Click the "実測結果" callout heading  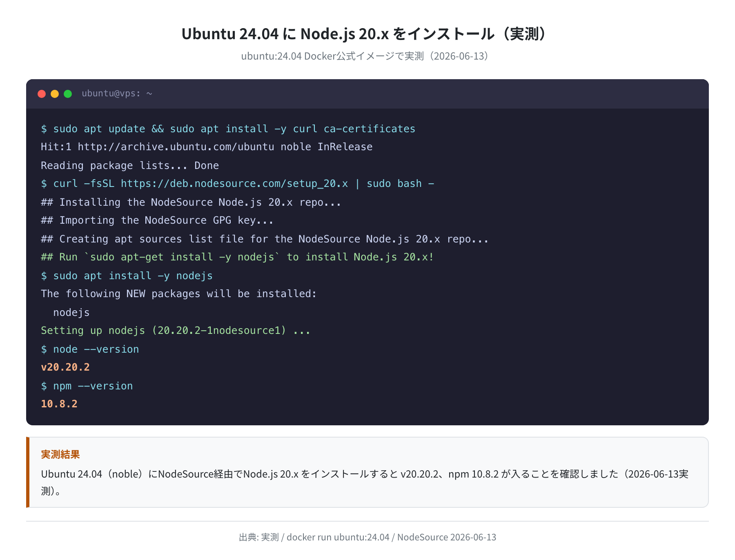60,454
